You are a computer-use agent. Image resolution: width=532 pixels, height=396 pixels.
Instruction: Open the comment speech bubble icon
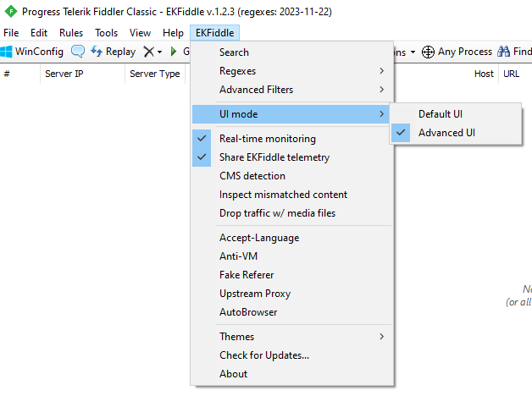[78, 52]
